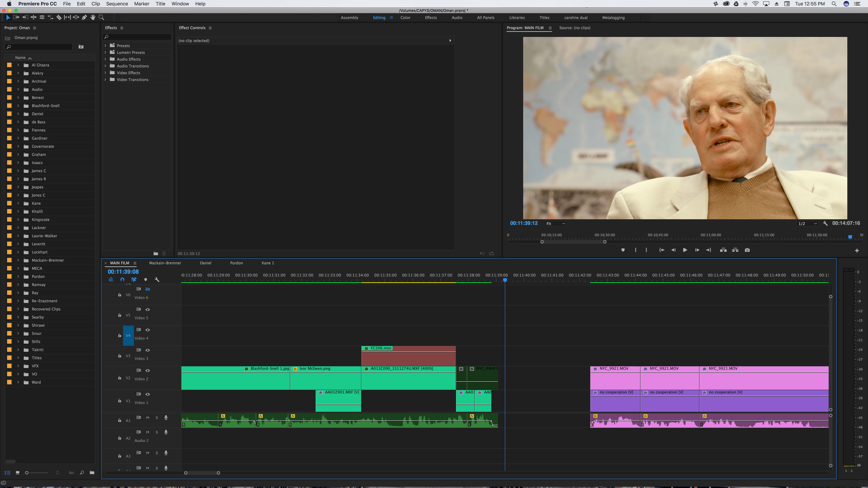Click the Ivor McEwen.png clip
868x488 pixels.
325,379
